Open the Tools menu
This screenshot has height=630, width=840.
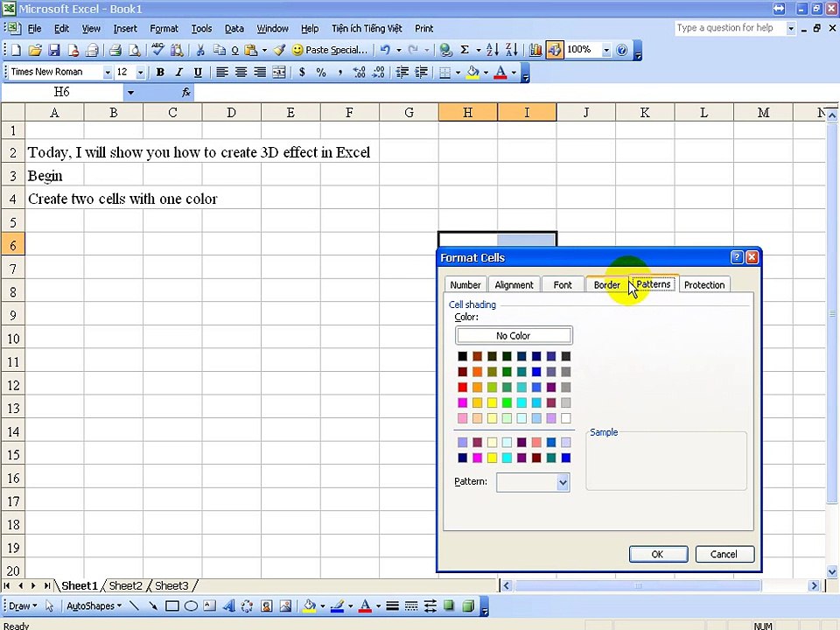click(201, 28)
